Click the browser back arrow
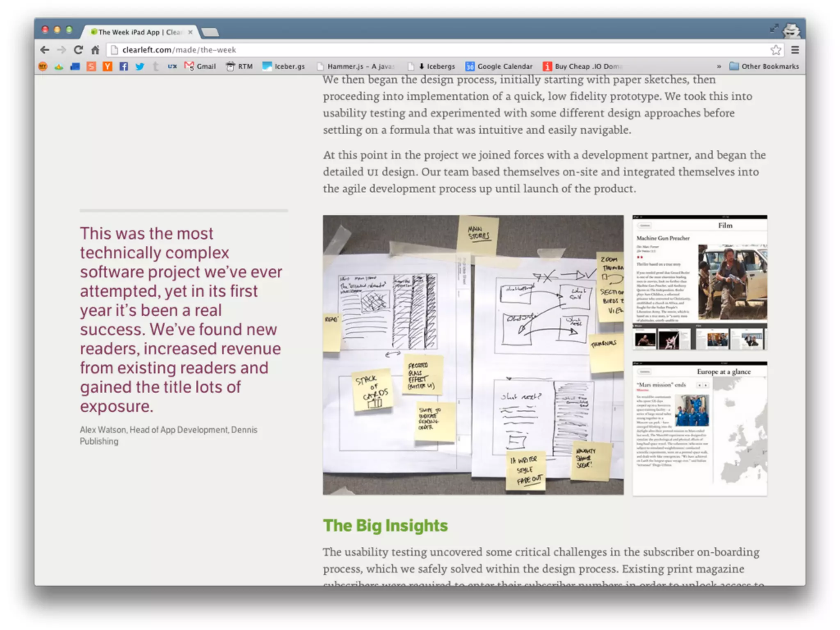Image resolution: width=840 pixels, height=630 pixels. [45, 50]
